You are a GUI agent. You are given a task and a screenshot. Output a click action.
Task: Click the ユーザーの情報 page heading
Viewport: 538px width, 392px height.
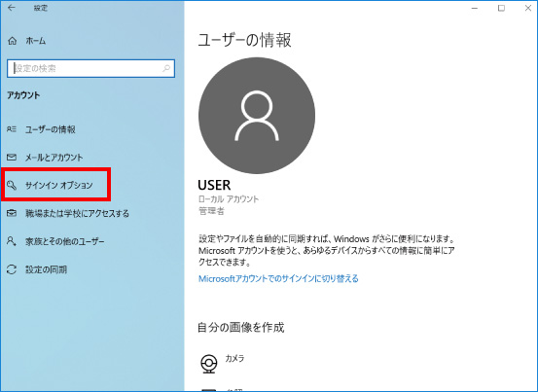[x=244, y=40]
